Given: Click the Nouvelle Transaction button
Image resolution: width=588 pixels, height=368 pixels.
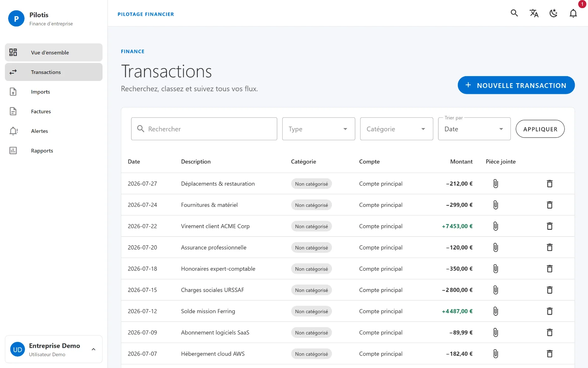Looking at the screenshot, I should coord(516,85).
